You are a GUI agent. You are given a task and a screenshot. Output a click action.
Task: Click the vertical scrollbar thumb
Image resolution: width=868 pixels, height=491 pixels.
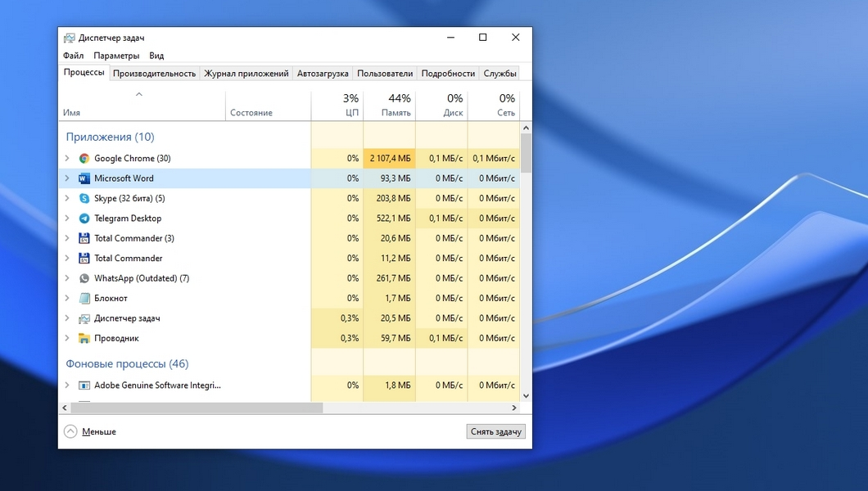coord(526,153)
